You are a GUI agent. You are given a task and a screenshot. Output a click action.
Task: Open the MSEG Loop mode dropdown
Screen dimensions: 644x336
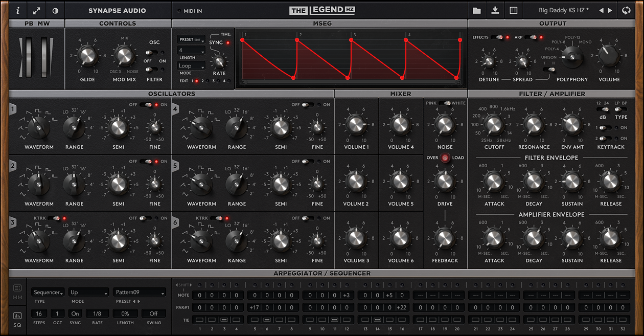coord(191,66)
